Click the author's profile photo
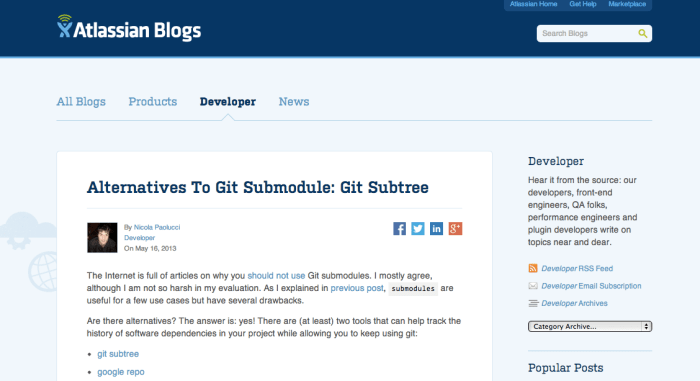The width and height of the screenshot is (700, 381). 102,238
